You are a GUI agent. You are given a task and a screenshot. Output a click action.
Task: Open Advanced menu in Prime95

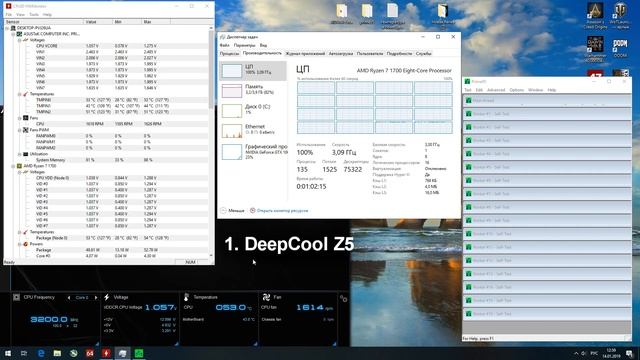pyautogui.click(x=496, y=90)
